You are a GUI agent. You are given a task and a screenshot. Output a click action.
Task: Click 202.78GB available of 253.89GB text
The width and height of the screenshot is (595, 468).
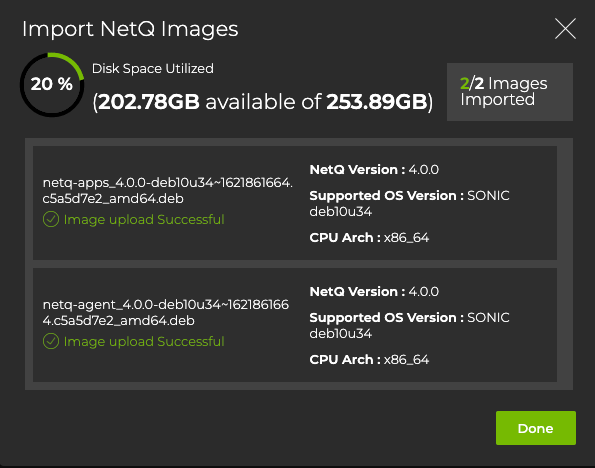coord(263,102)
